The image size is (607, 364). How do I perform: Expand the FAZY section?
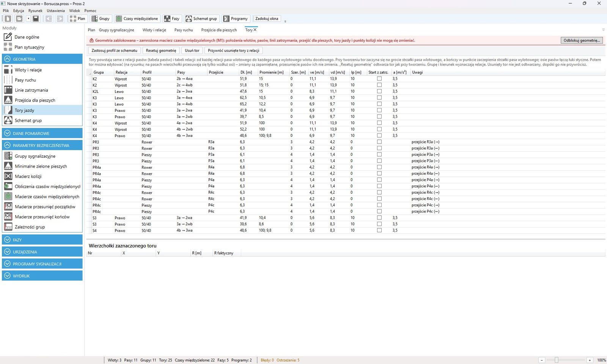[42, 240]
